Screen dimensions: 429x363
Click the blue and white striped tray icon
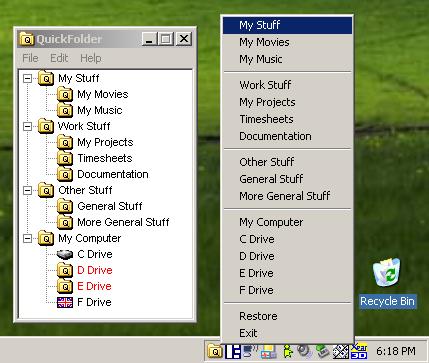(233, 352)
